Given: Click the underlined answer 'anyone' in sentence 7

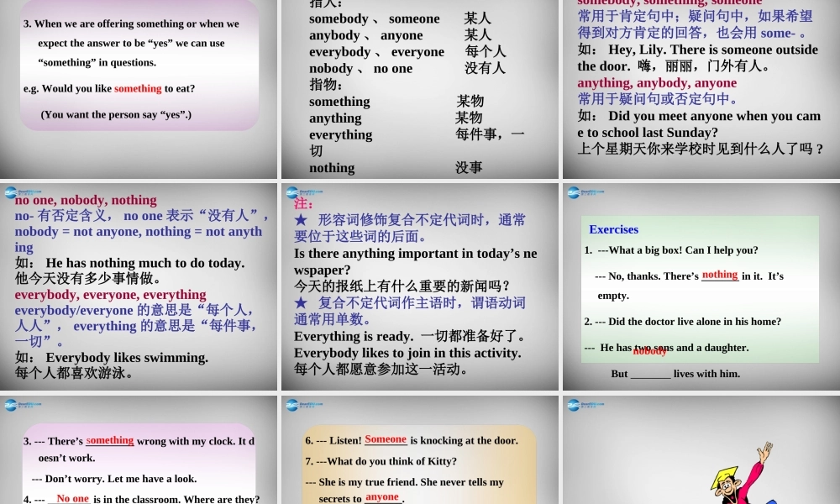Looking at the screenshot, I should pos(383,496).
